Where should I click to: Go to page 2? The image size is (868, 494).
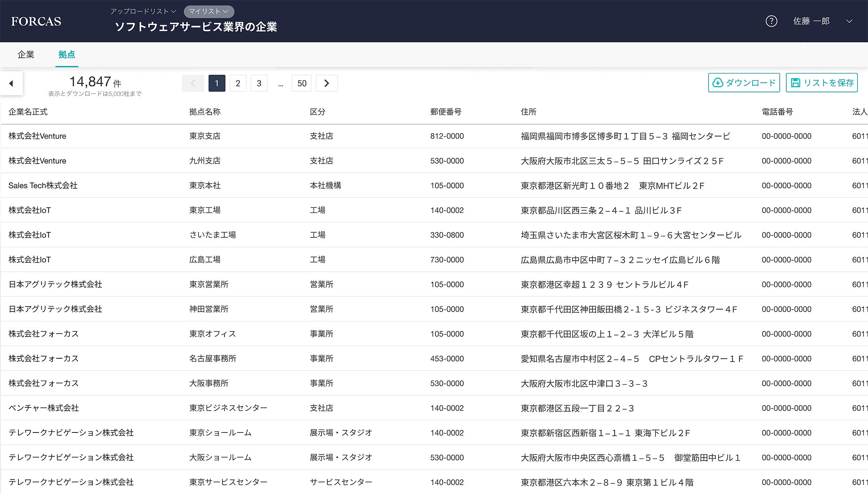click(238, 84)
